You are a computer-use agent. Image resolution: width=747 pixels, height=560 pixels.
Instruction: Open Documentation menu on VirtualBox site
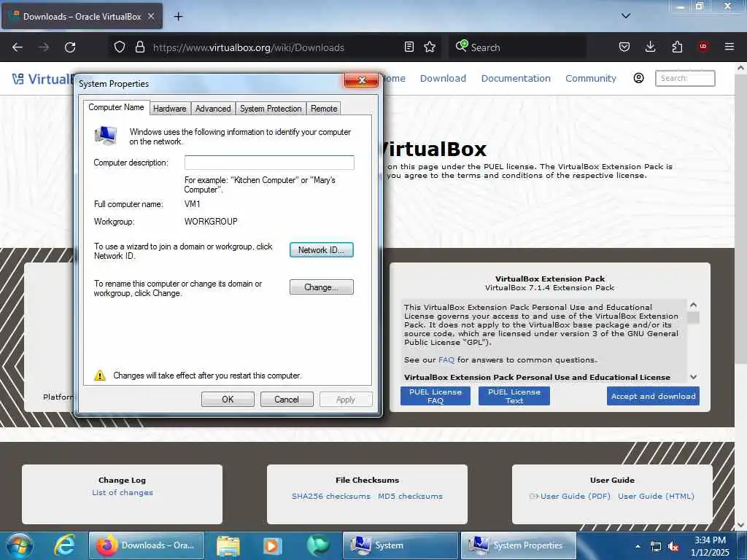[516, 78]
